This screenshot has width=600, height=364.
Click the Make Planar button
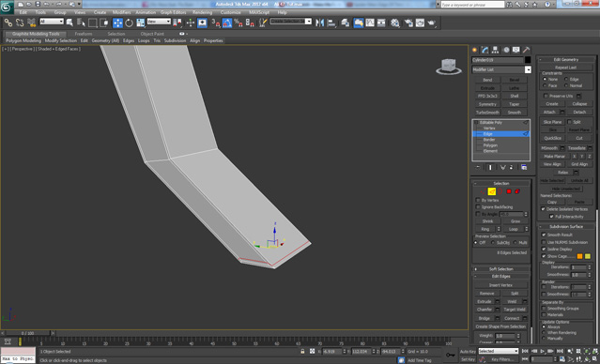555,157
